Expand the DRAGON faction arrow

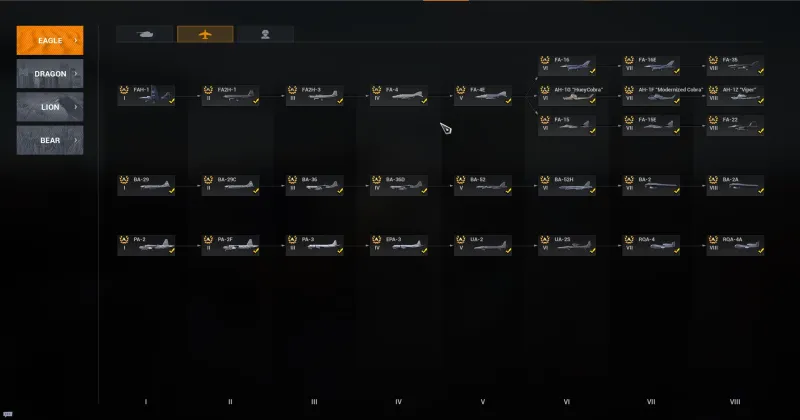click(76, 73)
